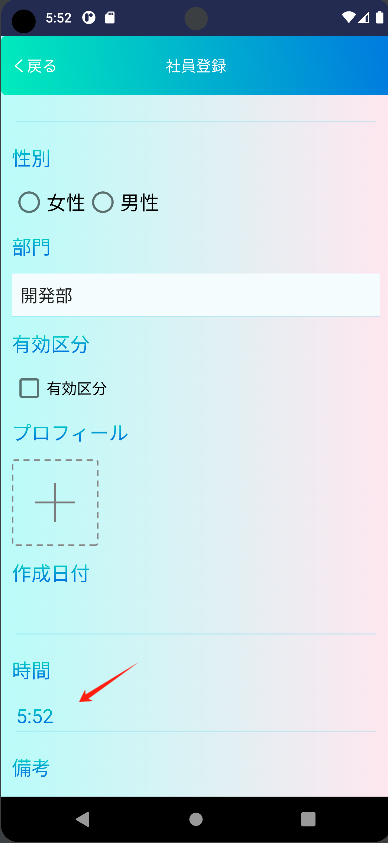388x843 pixels.
Task: Tap the SD card notification icon
Action: coord(110,18)
